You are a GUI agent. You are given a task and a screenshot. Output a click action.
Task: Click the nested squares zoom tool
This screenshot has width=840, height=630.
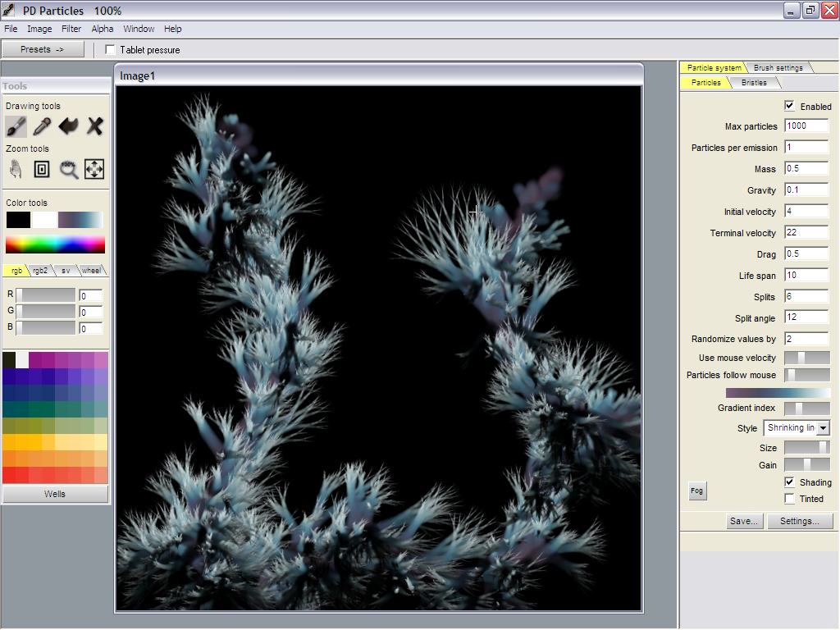[42, 169]
